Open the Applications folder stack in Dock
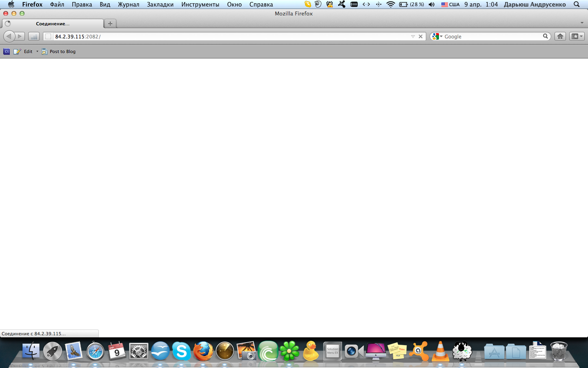Image resolution: width=588 pixels, height=368 pixels. coord(494,352)
